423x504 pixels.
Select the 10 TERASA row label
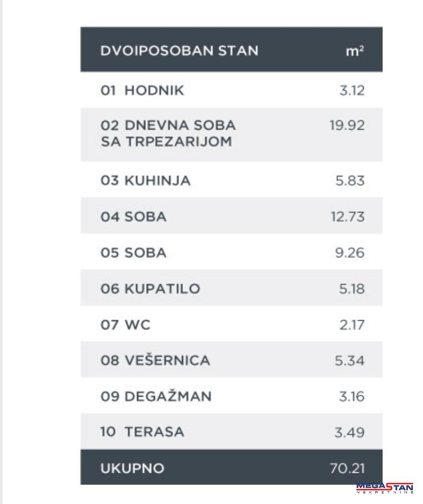142,432
